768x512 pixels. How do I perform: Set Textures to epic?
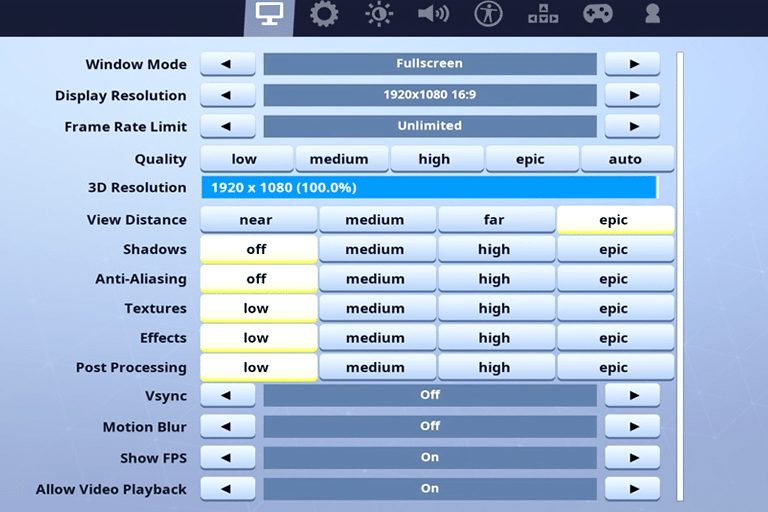tap(616, 308)
